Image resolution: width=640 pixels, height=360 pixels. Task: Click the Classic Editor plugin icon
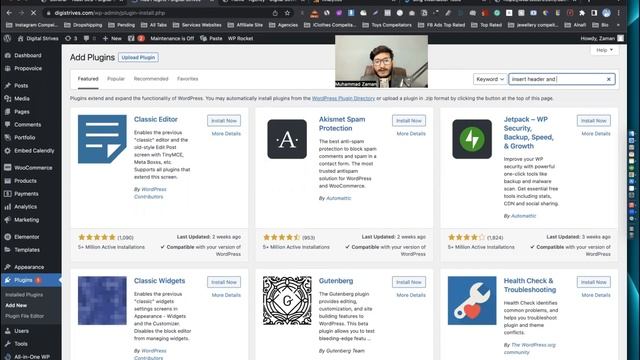(102, 139)
